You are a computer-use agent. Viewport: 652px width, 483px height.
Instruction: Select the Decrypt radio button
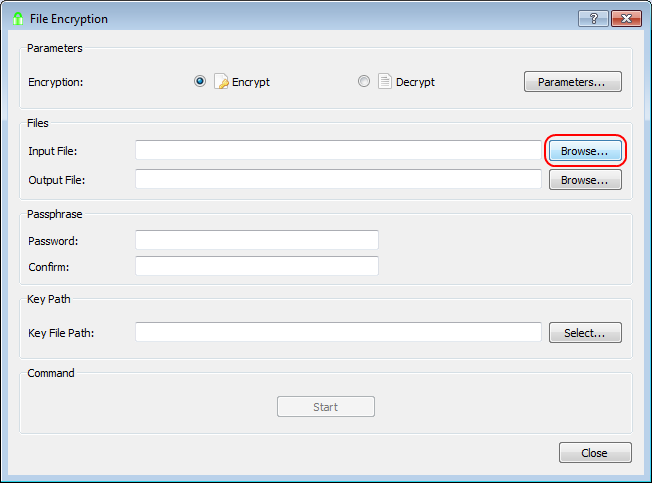tap(364, 81)
